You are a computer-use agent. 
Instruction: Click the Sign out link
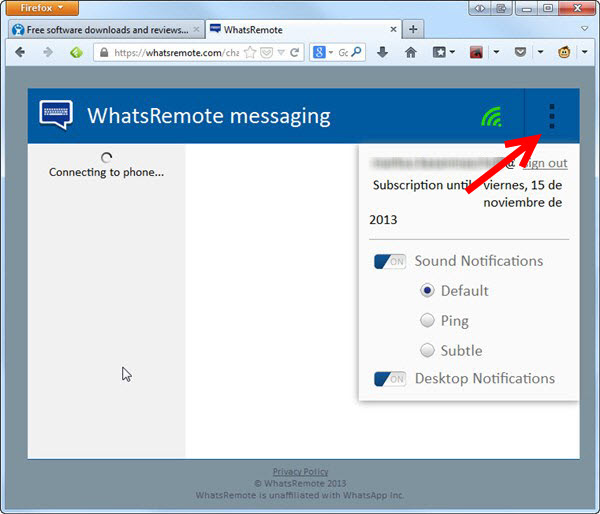tap(543, 163)
